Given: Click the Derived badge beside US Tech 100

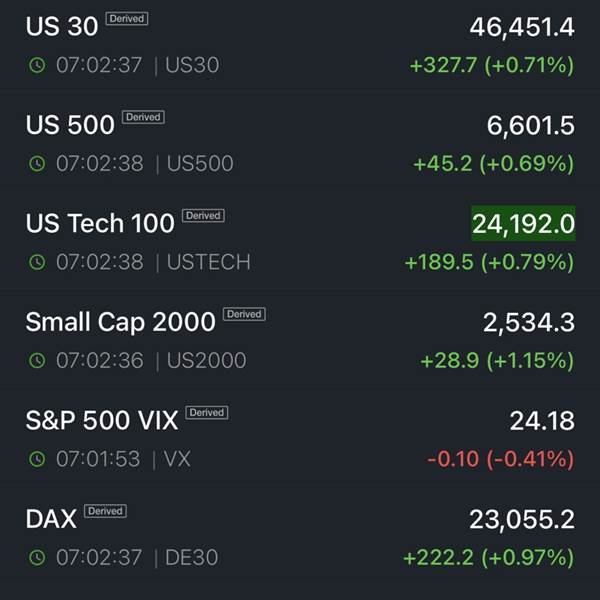Looking at the screenshot, I should click(203, 215).
